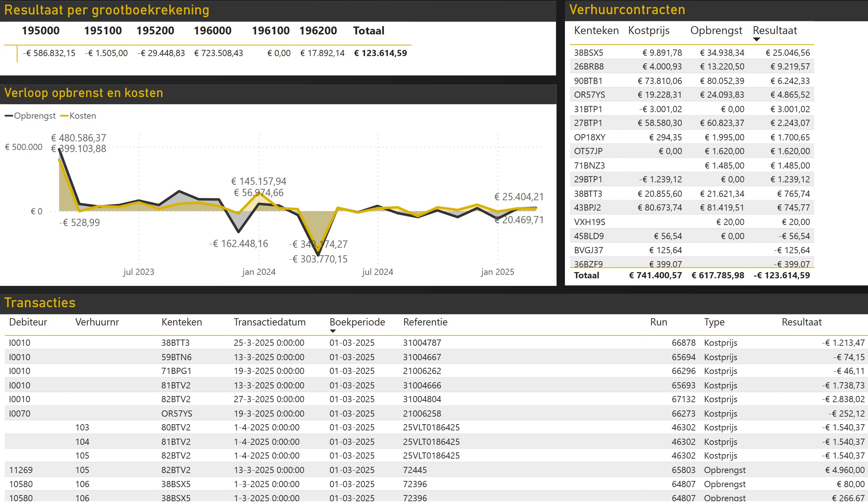Click the -€ 303.770,15 chart data label

[319, 259]
